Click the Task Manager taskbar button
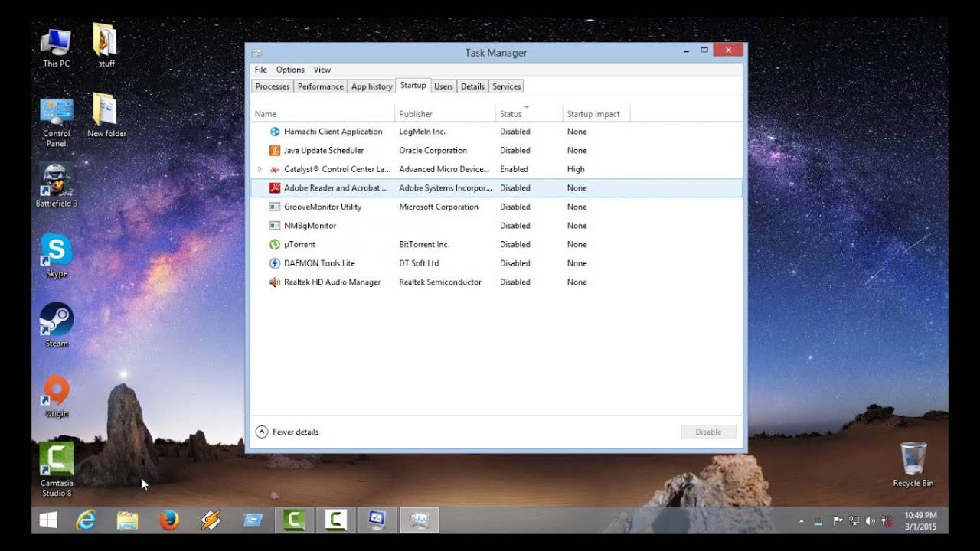Image resolution: width=980 pixels, height=551 pixels. (x=419, y=520)
